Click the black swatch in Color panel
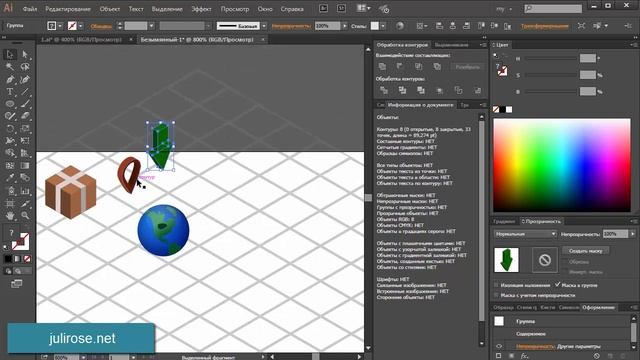 pyautogui.click(x=502, y=109)
